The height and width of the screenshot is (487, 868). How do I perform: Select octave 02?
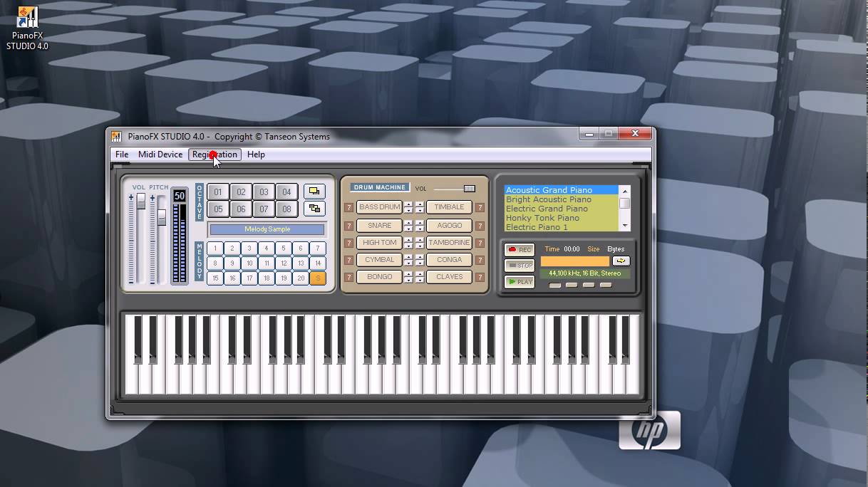click(x=241, y=192)
